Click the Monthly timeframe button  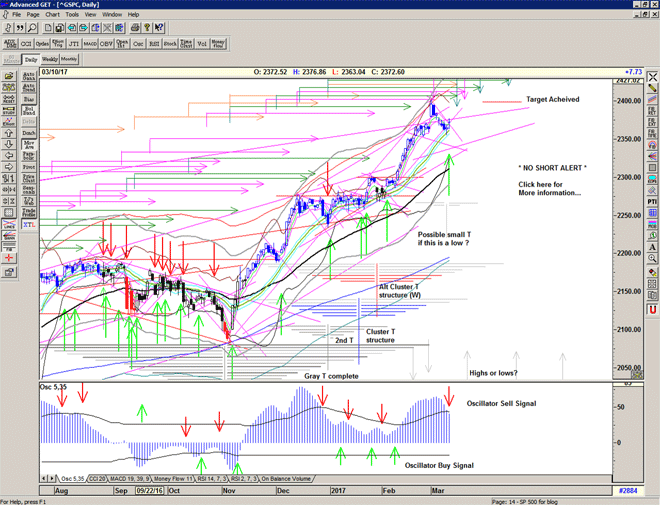[69, 60]
